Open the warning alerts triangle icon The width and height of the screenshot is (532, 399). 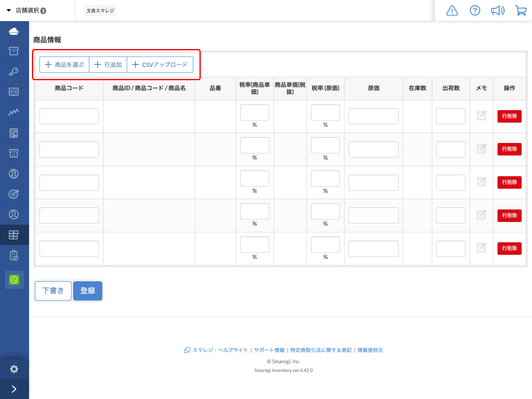(x=452, y=11)
